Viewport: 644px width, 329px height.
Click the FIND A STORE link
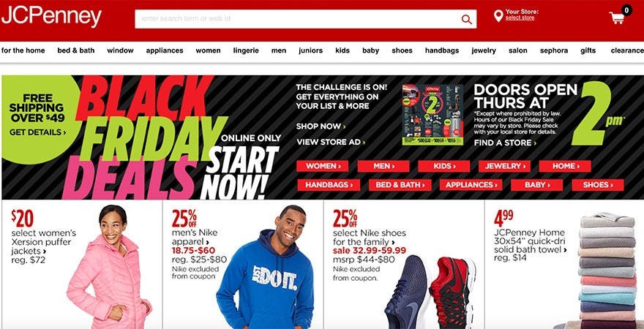(x=505, y=143)
